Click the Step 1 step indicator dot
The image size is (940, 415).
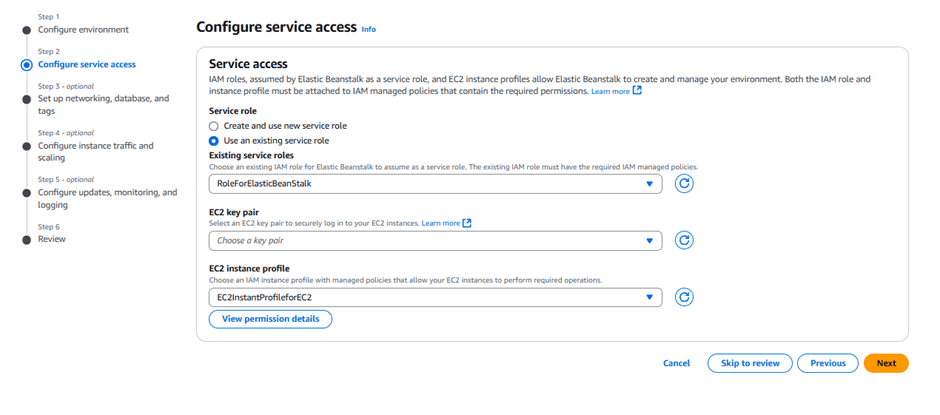[26, 30]
